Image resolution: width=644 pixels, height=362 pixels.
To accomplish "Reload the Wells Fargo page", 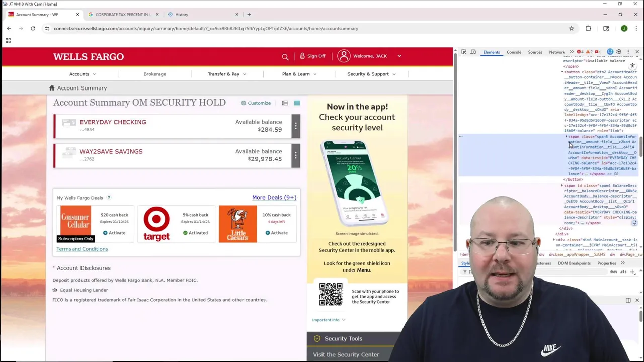I will tap(33, 28).
